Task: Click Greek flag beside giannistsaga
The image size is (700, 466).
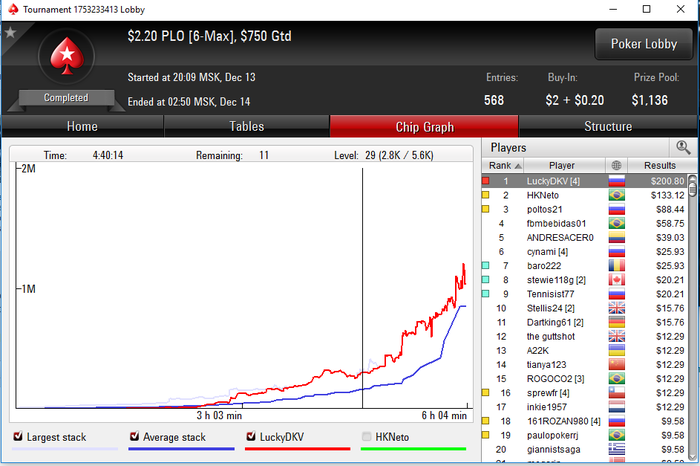Action: (x=617, y=449)
